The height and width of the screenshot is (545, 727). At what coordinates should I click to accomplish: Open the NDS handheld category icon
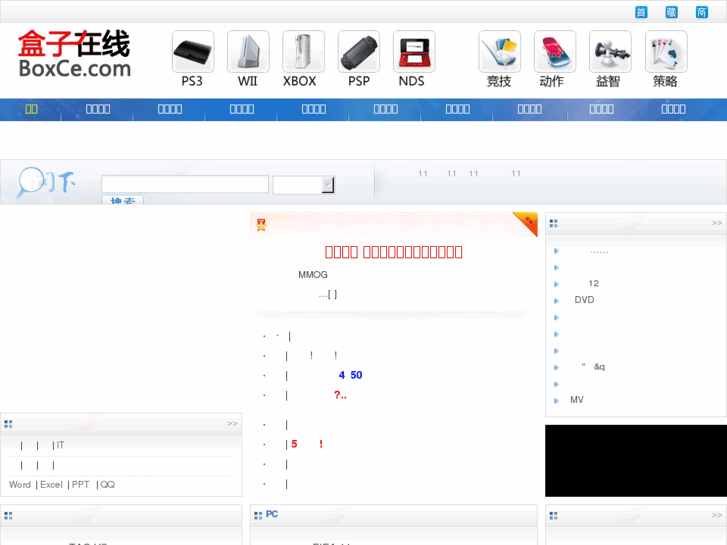(x=414, y=52)
